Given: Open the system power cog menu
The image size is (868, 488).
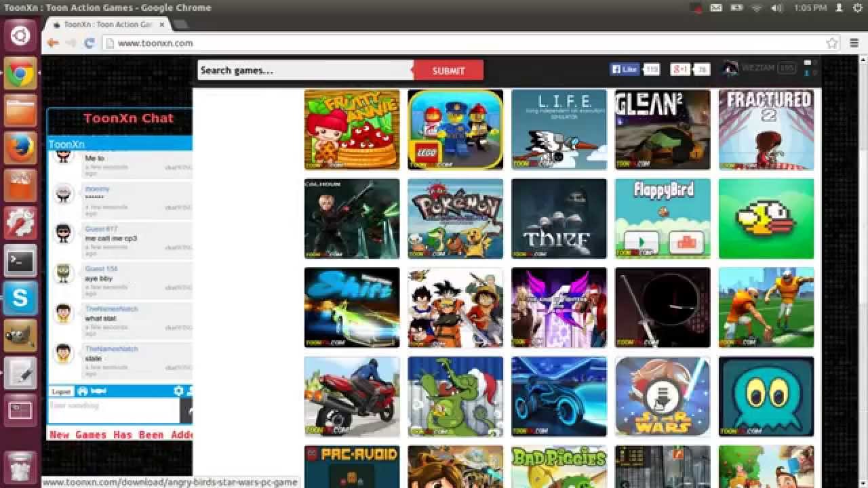Looking at the screenshot, I should tap(857, 7).
